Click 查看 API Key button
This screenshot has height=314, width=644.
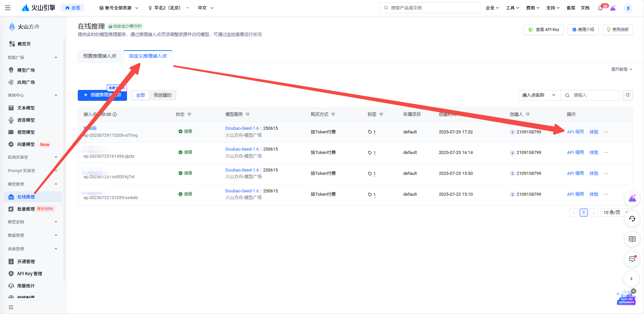coord(544,30)
